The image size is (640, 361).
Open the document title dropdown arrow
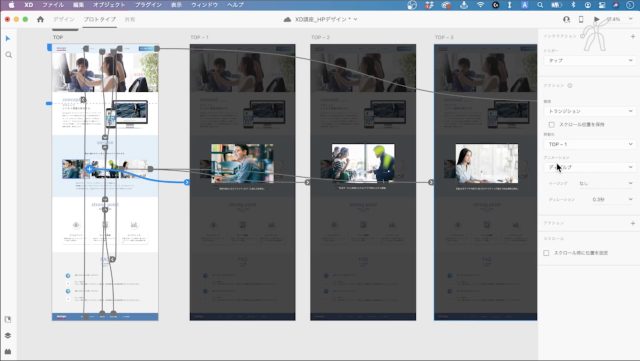click(x=356, y=19)
